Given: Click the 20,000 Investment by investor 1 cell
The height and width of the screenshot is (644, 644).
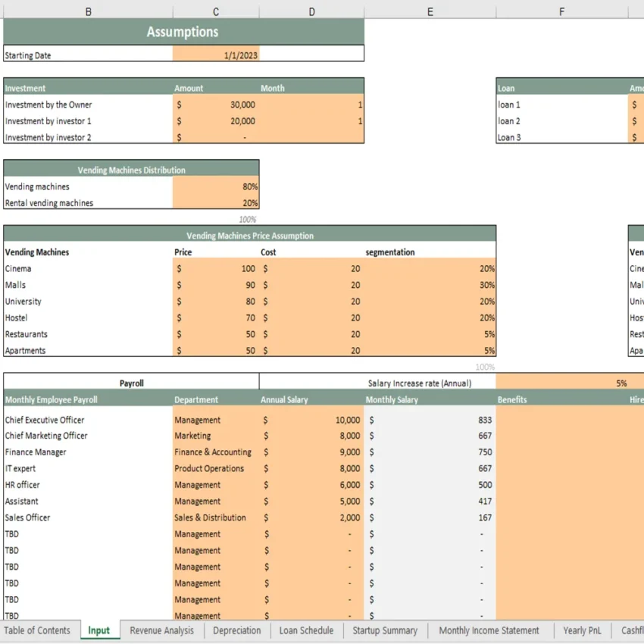Looking at the screenshot, I should coord(220,121).
